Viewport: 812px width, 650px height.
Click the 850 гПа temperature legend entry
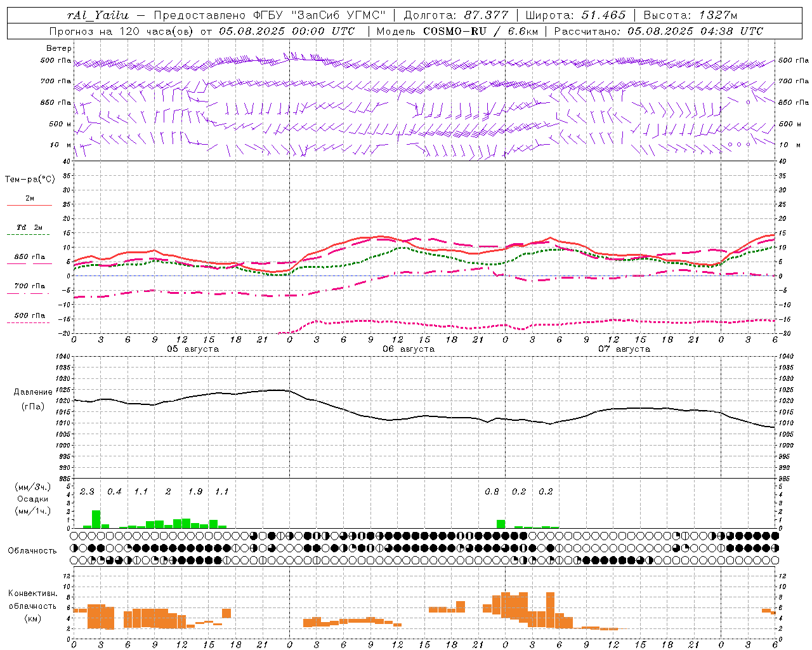pyautogui.click(x=30, y=256)
